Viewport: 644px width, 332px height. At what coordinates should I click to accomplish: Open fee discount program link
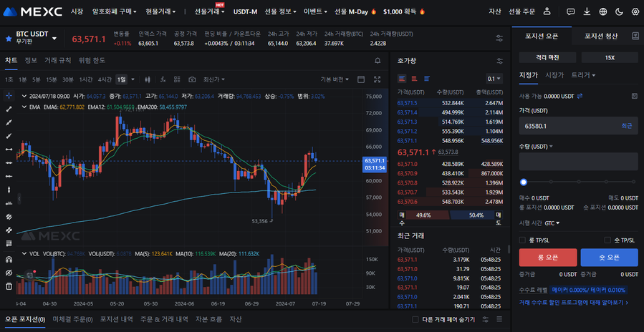pos(574,303)
